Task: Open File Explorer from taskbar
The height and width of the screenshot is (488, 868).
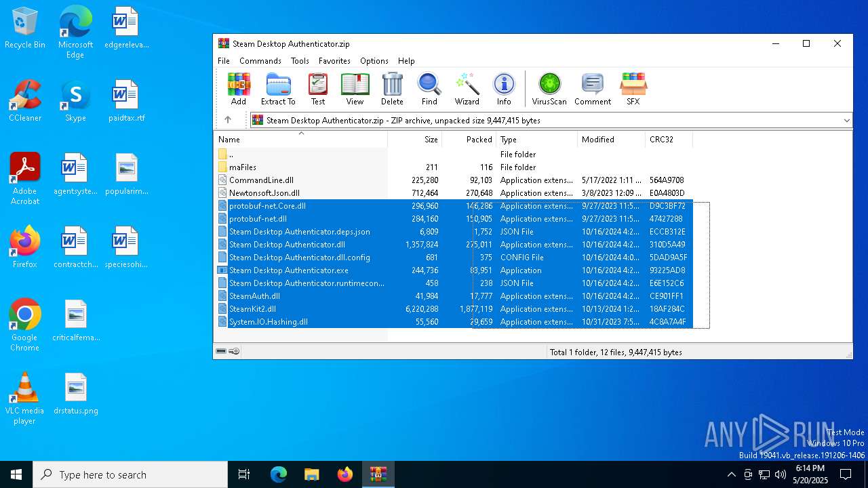Action: [x=311, y=474]
